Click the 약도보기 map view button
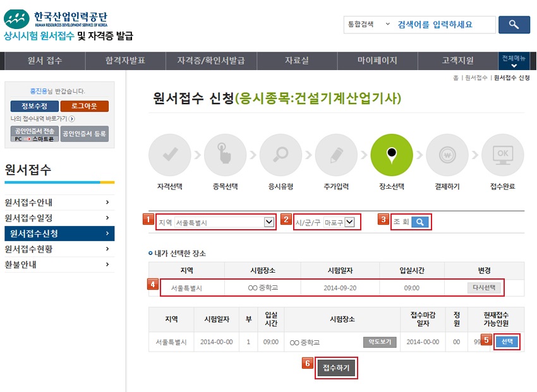This screenshot has width=537, height=392. tap(379, 342)
